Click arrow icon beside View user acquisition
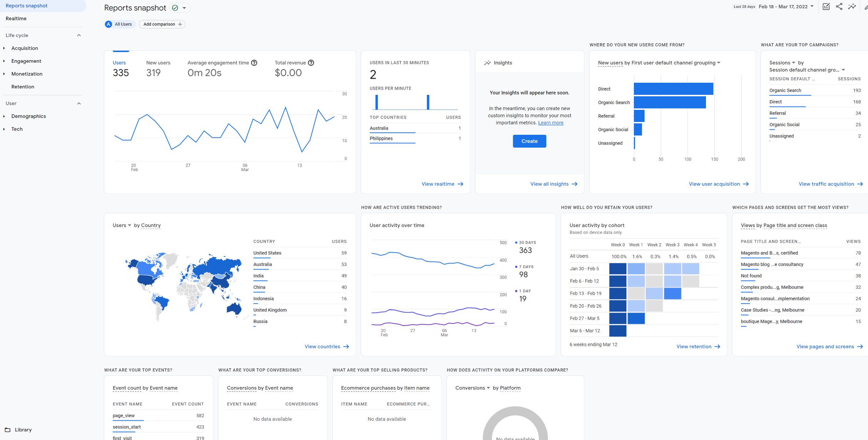The image size is (868, 440). [x=746, y=184]
